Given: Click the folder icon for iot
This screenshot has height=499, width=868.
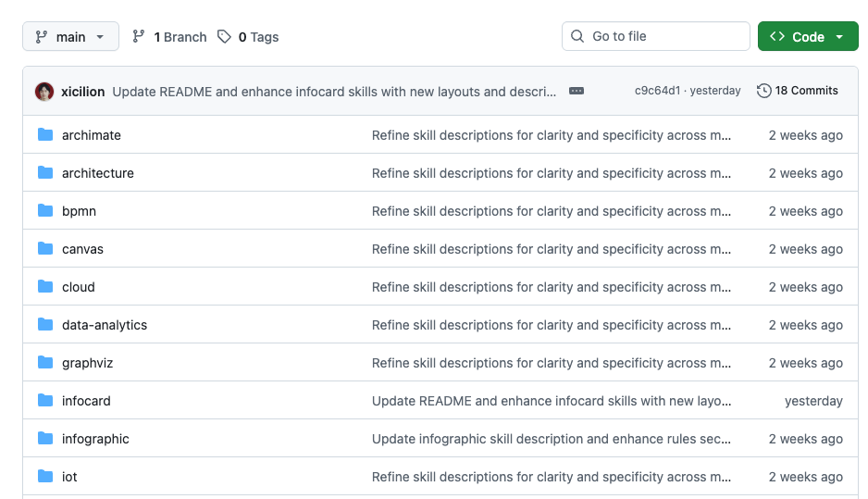Looking at the screenshot, I should click(x=45, y=476).
